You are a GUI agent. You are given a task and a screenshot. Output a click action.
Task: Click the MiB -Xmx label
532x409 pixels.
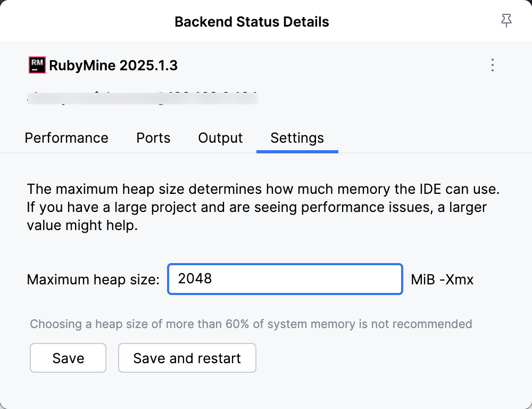443,279
